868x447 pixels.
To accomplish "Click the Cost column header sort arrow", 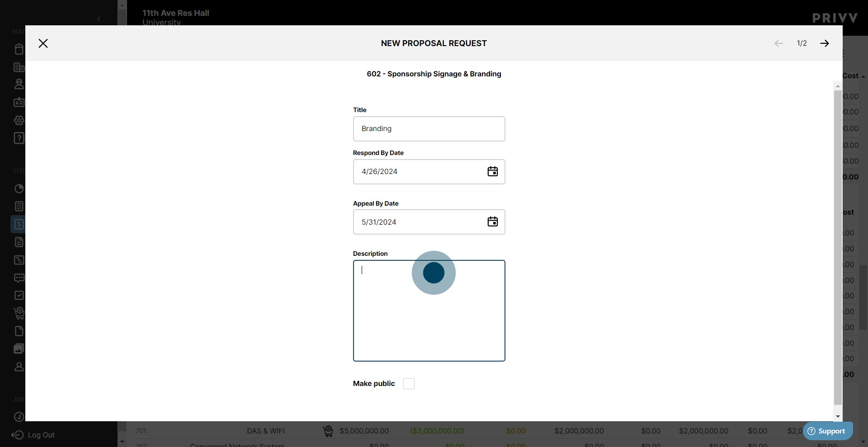I will [x=863, y=76].
